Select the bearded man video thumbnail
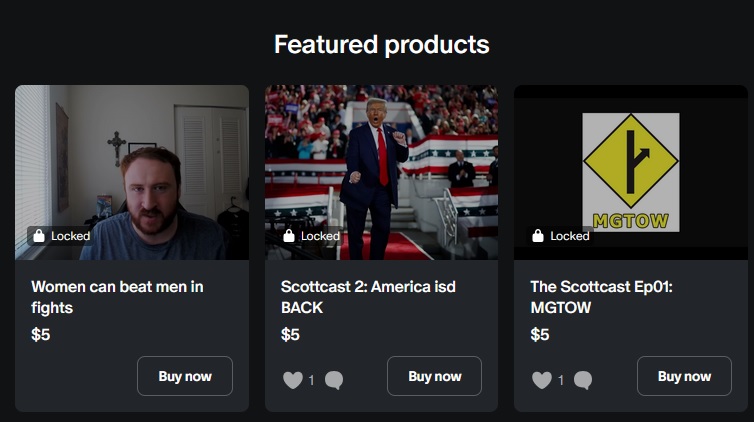754x422 pixels. click(132, 160)
